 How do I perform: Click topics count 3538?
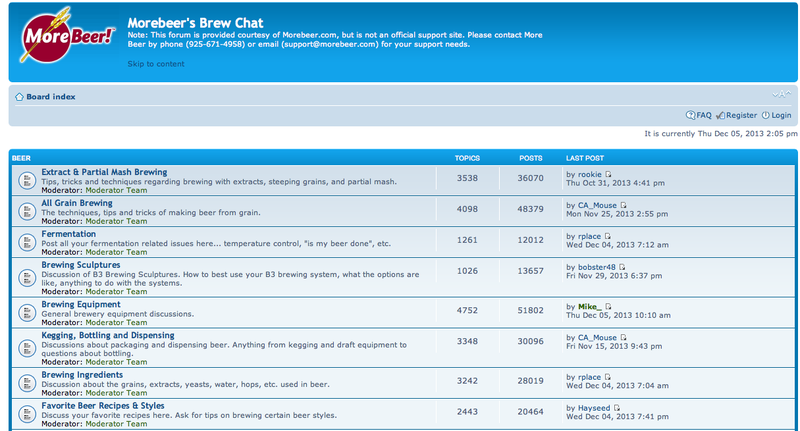coord(467,178)
